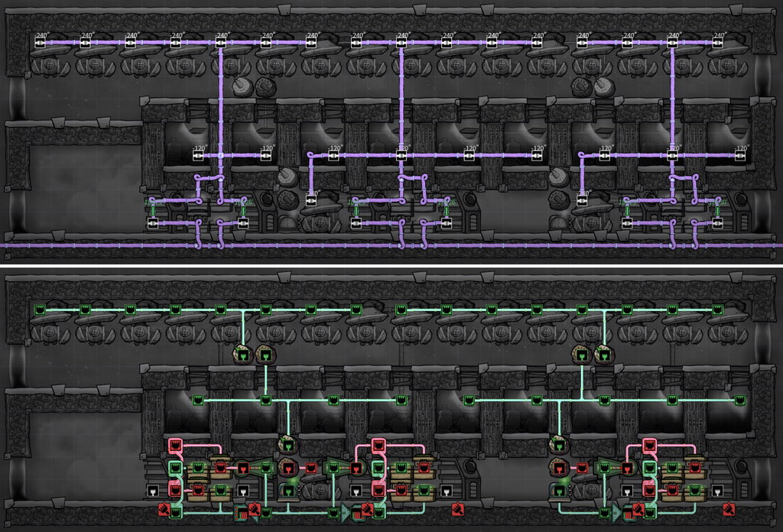Click the far-left red brush warning icon
This screenshot has height=532, width=783.
click(164, 510)
